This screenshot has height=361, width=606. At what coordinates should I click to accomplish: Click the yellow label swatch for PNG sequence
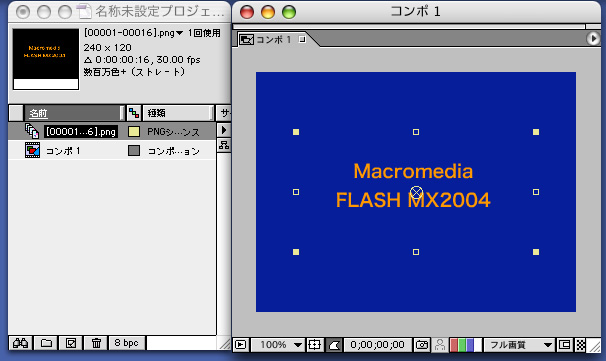[134, 132]
